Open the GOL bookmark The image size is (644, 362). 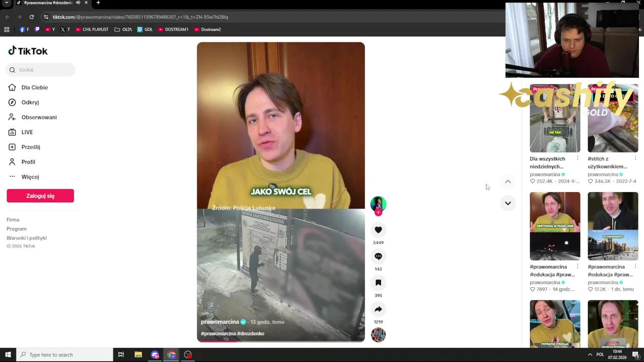145,30
